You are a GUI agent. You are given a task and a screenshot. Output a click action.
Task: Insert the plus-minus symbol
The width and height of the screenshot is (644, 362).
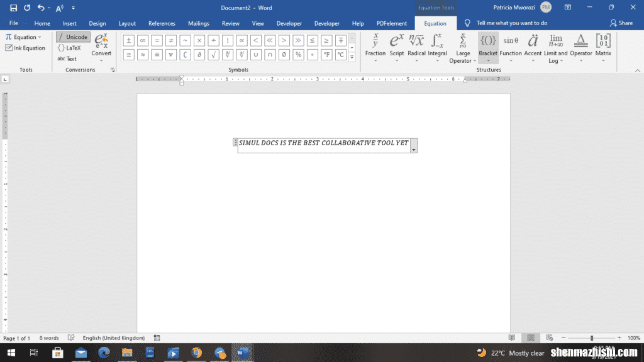click(128, 41)
